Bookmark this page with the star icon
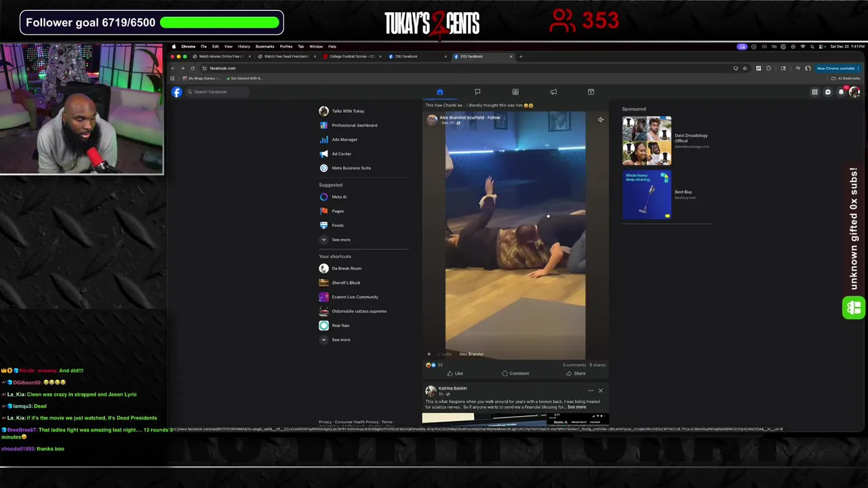 click(x=745, y=68)
